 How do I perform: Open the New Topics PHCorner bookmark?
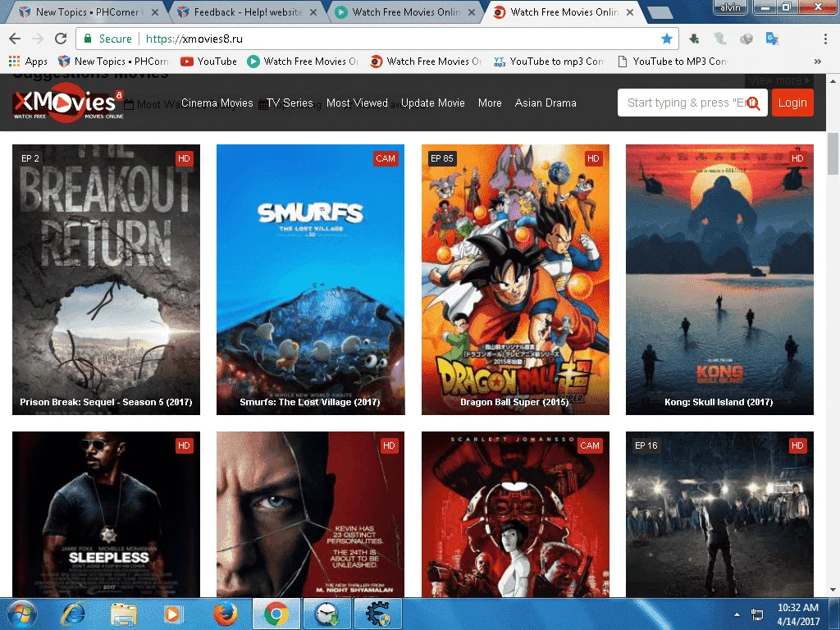[113, 62]
